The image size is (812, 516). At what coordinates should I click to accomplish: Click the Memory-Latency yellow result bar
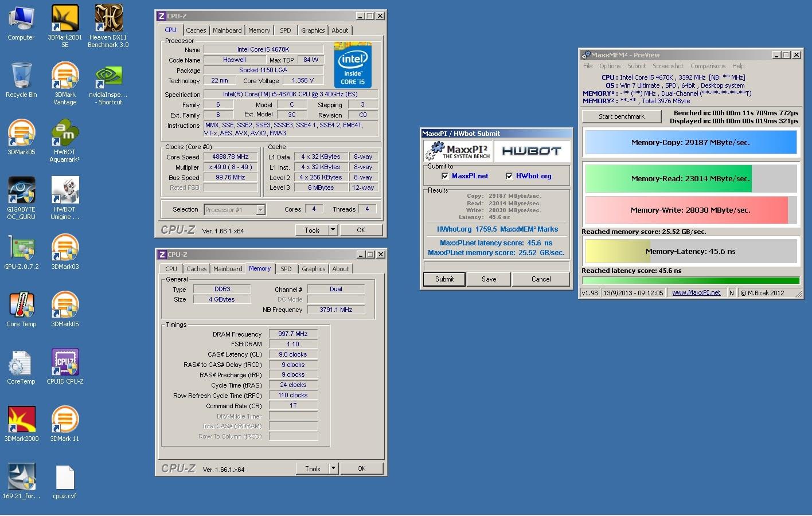click(618, 251)
